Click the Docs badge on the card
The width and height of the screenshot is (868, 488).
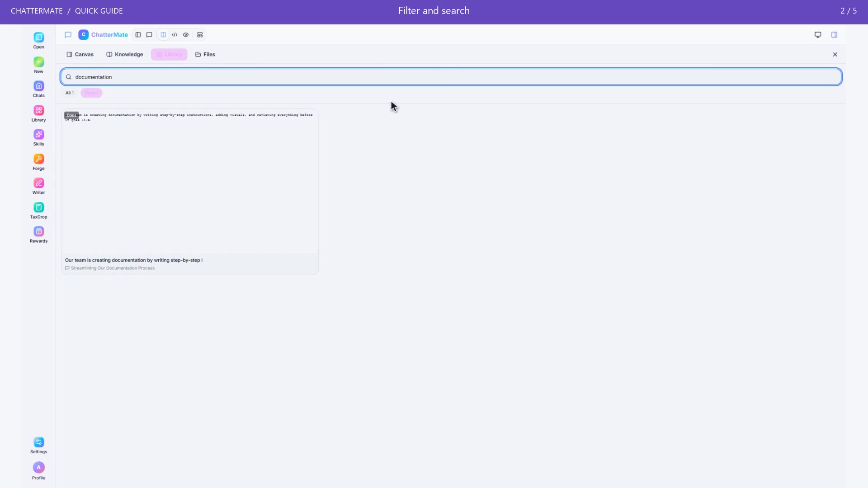coord(71,115)
